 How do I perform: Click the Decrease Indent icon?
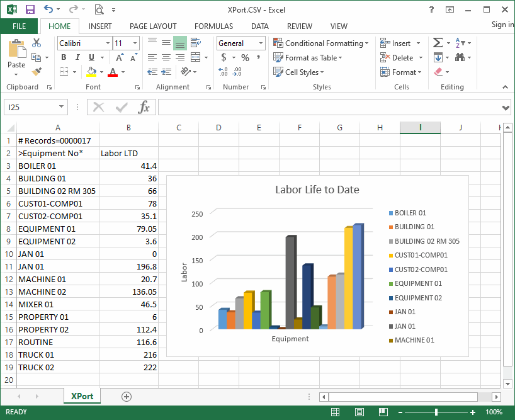(152, 72)
